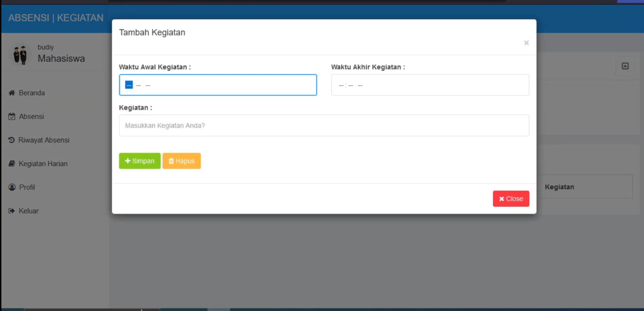Click the Riwayat Absensi history icon
The height and width of the screenshot is (311, 644).
[x=11, y=140]
